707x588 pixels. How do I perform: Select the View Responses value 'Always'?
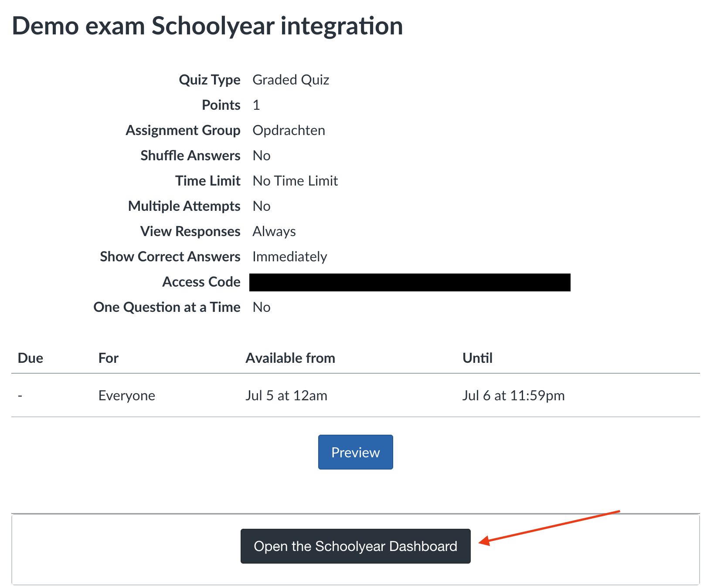274,231
